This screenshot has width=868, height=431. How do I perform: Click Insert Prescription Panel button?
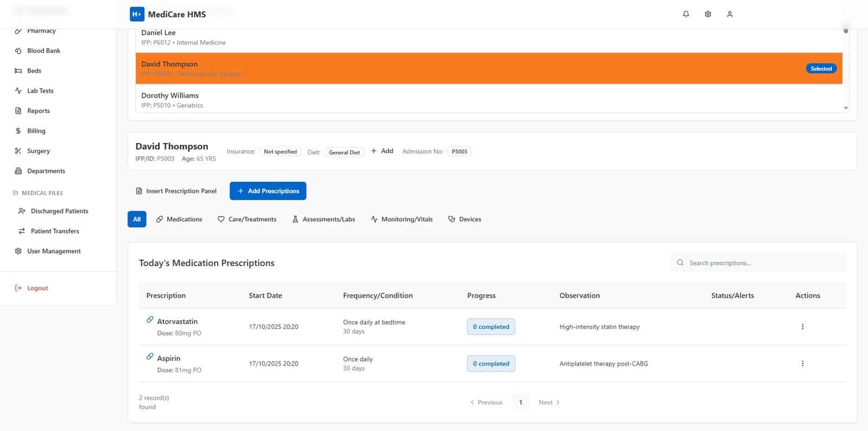(176, 191)
